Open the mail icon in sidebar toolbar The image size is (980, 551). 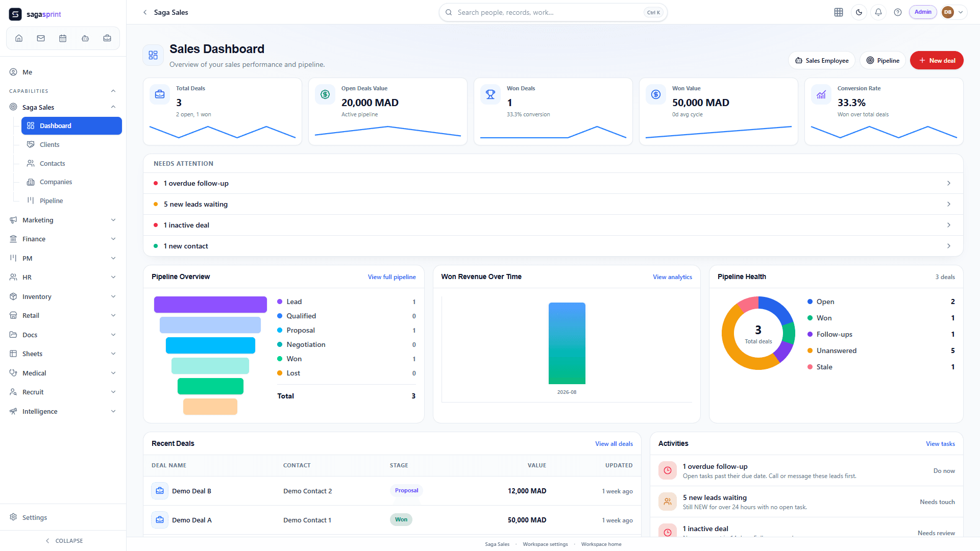coord(41,38)
